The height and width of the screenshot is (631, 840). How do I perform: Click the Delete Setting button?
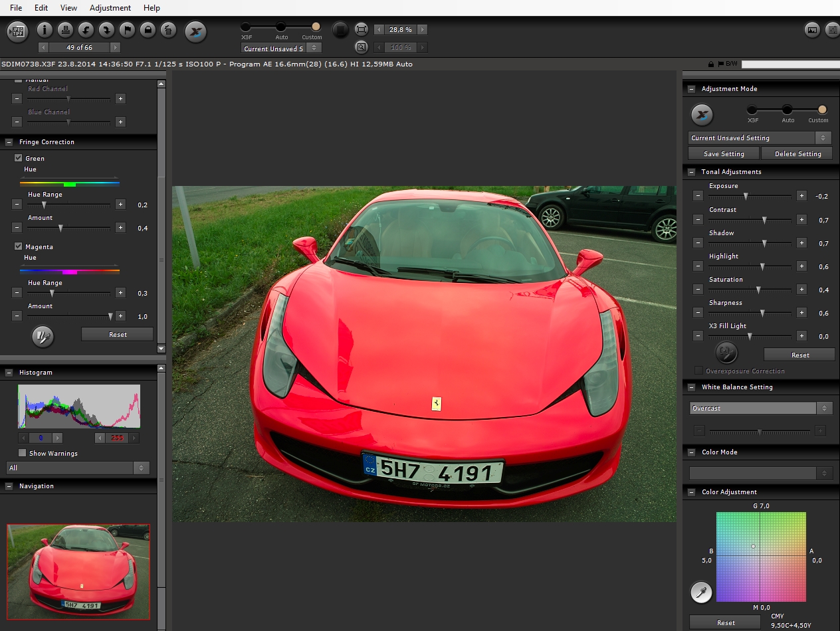pos(798,153)
